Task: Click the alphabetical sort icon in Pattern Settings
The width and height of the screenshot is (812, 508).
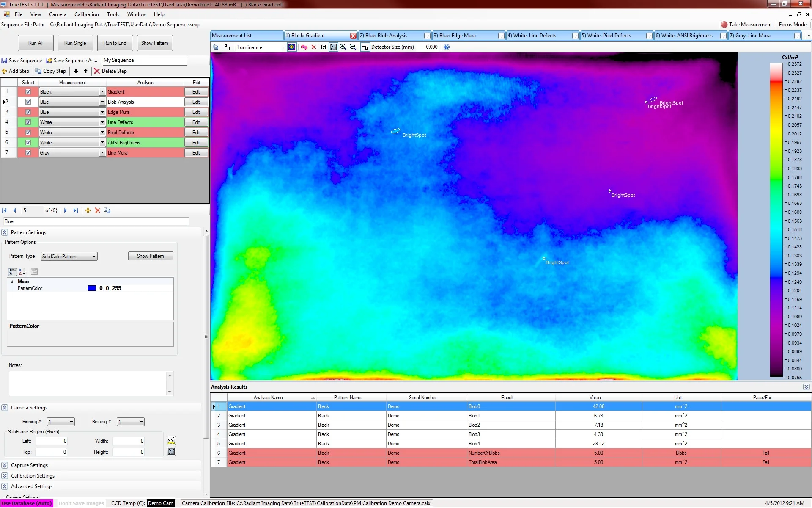Action: point(22,272)
